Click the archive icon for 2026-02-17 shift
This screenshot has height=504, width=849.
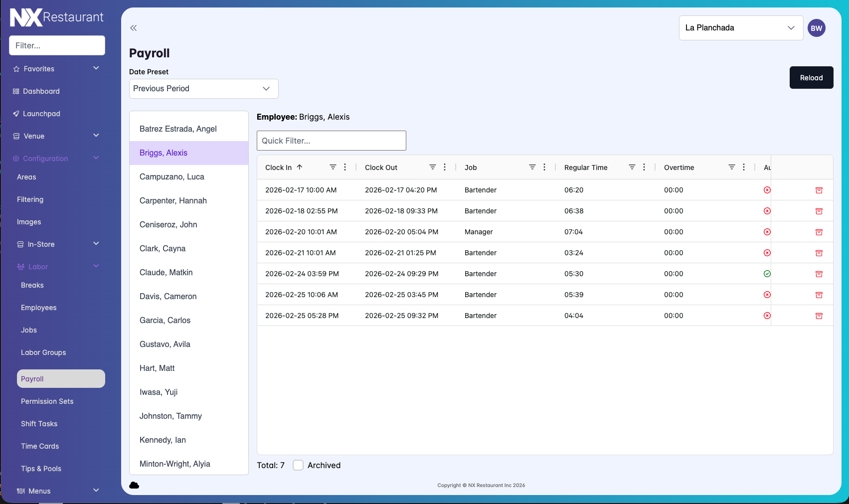[x=819, y=190]
